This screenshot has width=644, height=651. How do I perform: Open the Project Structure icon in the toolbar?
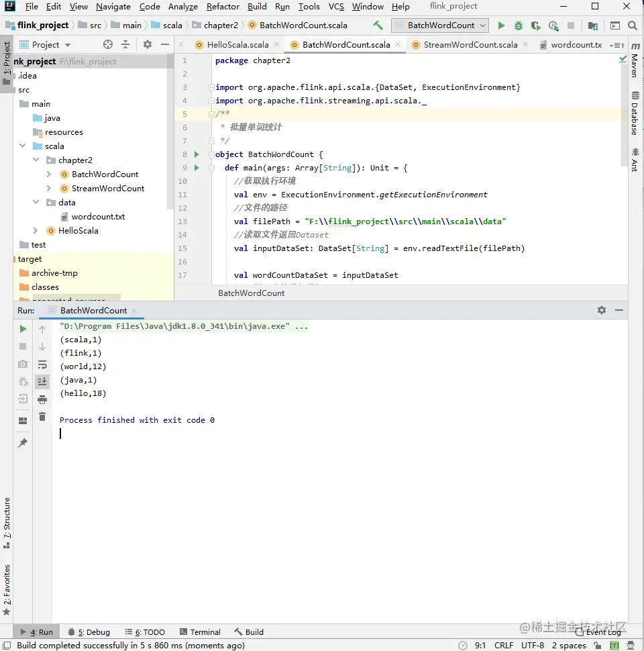592,26
